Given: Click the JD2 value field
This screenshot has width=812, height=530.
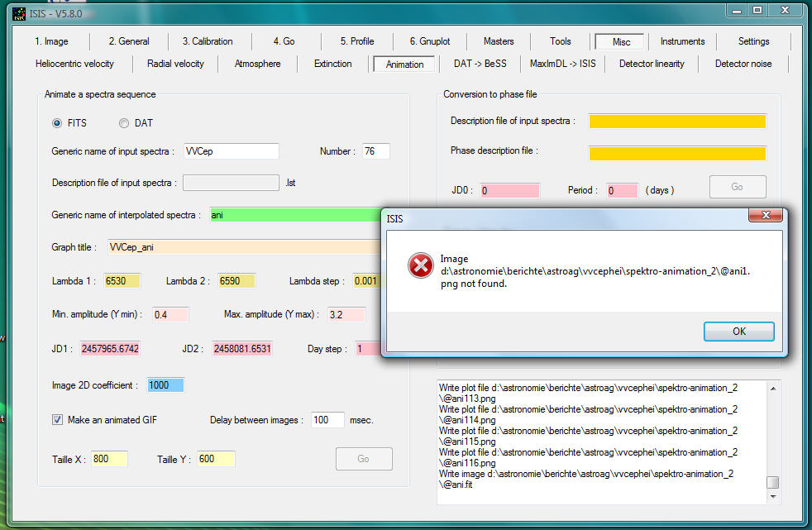Looking at the screenshot, I should pos(242,349).
